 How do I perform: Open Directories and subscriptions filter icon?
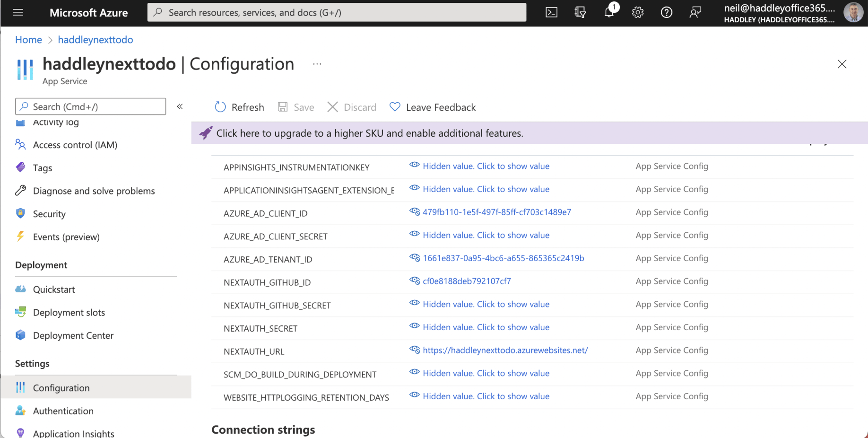pos(580,13)
